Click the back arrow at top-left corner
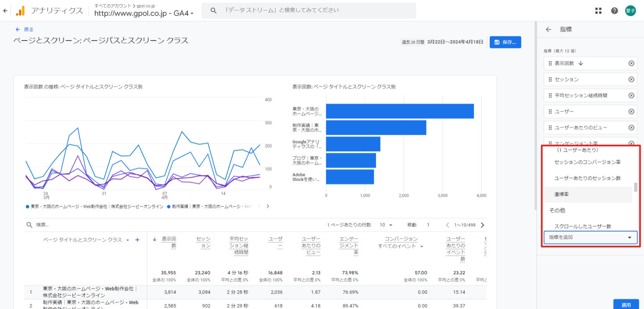Screen dimensions: 644x309 [5, 11]
